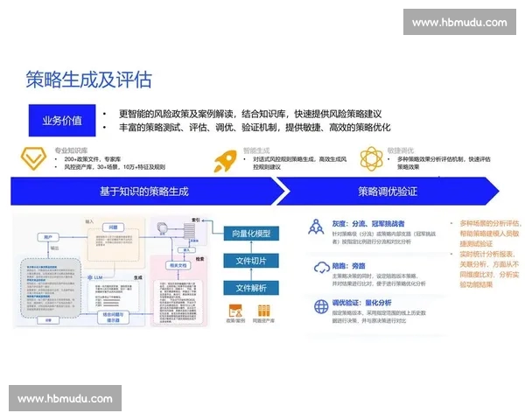Click the 文件解析 box

(x=251, y=288)
